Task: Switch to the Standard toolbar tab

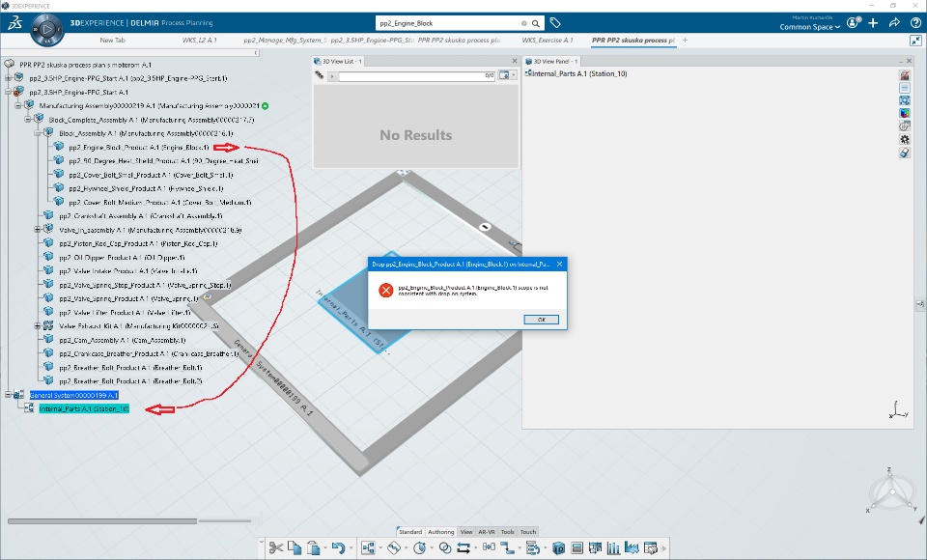Action: [409, 532]
